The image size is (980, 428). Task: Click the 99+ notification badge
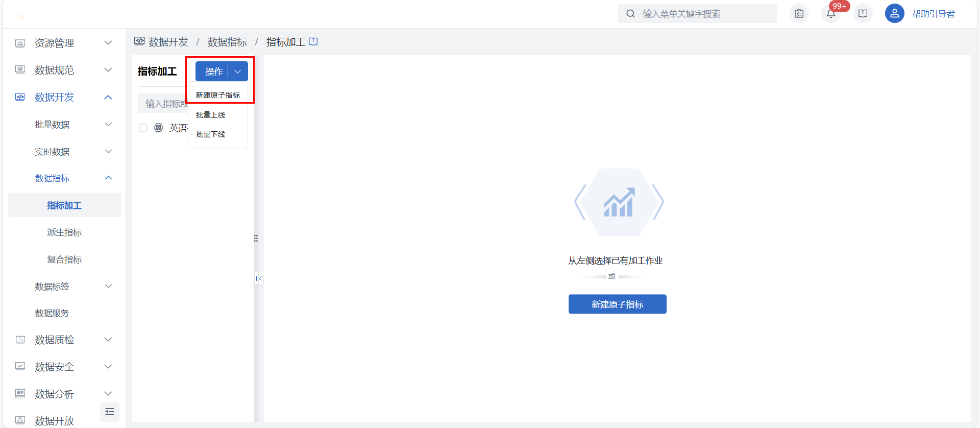(x=840, y=6)
